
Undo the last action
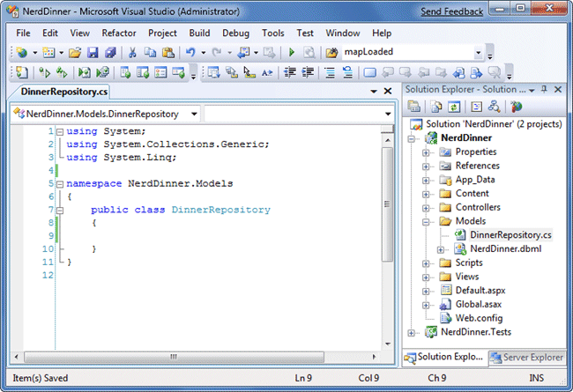pos(190,53)
